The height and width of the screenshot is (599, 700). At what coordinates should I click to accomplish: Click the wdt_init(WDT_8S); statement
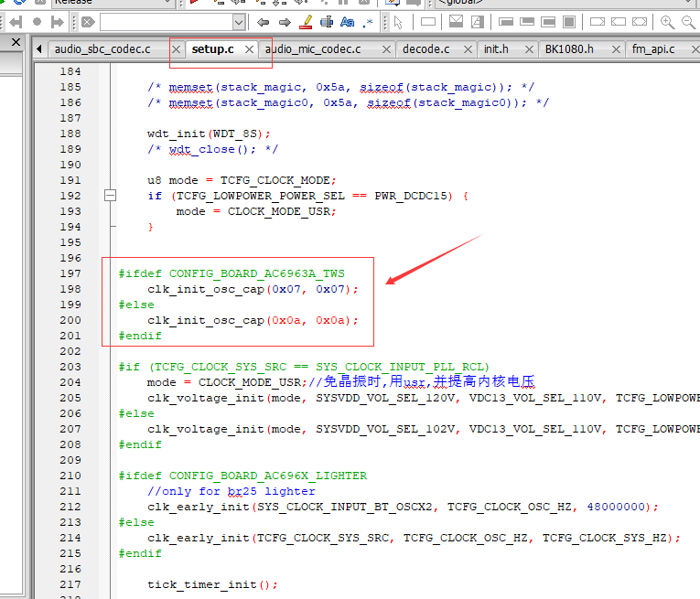[209, 134]
